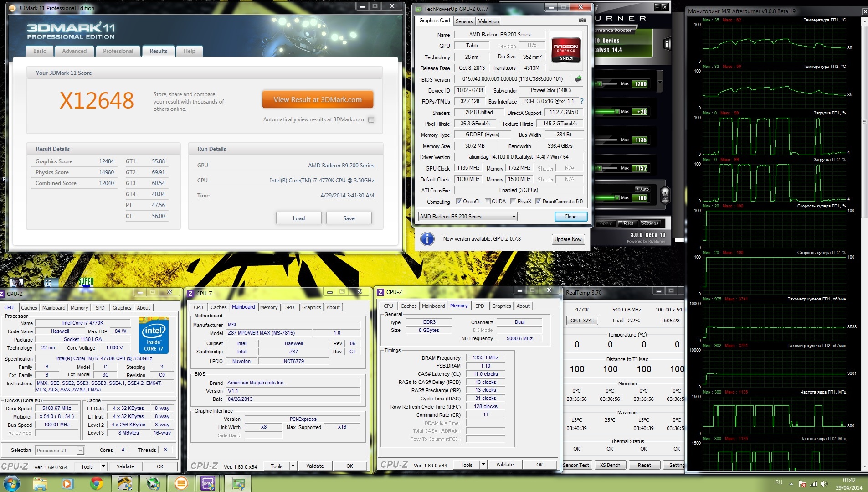Viewport: 868px width, 492px height.
Task: Open the SPD tab in CPU-Z Memory window
Action: click(x=479, y=306)
